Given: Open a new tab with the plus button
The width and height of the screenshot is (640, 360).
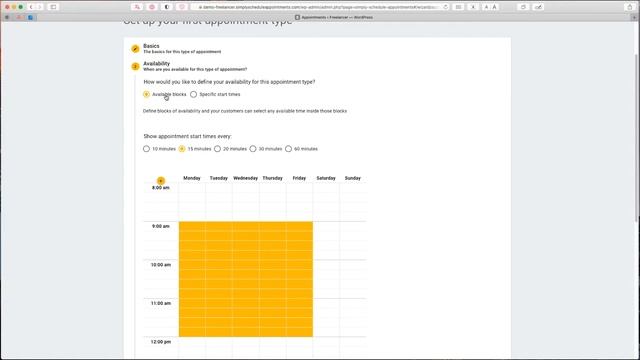Looking at the screenshot, I should 634,18.
